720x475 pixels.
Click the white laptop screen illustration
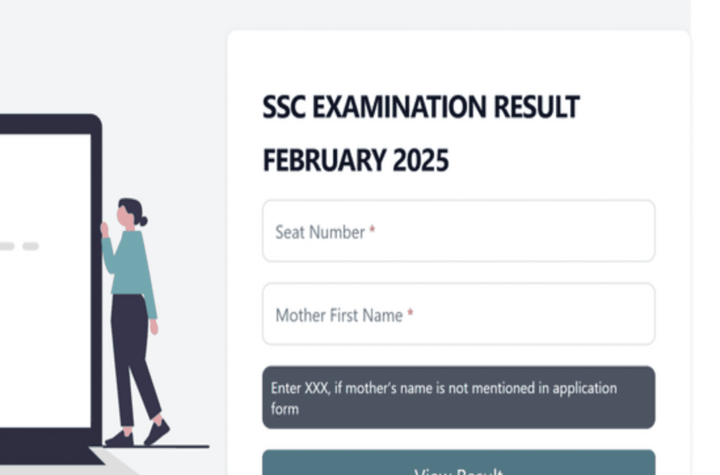pyautogui.click(x=45, y=281)
